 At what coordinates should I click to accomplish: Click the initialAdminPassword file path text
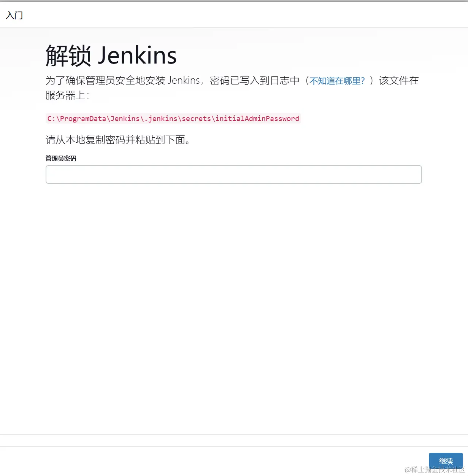click(173, 118)
